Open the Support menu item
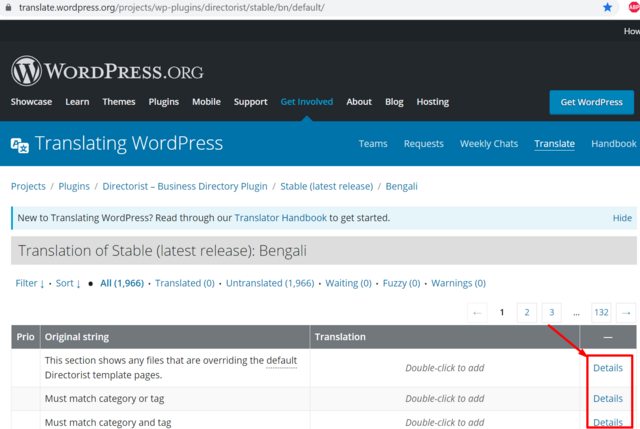The image size is (640, 429). click(x=251, y=102)
